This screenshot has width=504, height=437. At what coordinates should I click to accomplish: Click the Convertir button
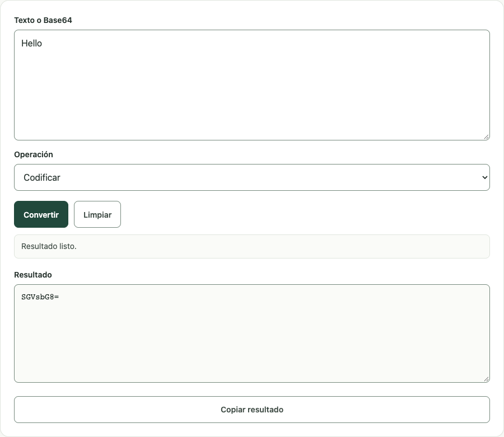[x=41, y=214]
